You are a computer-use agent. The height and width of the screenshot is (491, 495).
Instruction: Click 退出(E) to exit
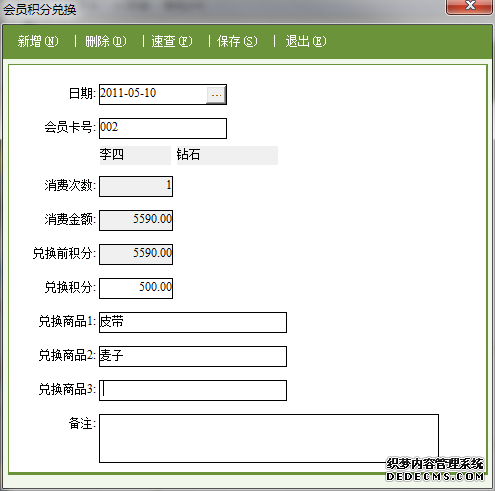coord(306,41)
